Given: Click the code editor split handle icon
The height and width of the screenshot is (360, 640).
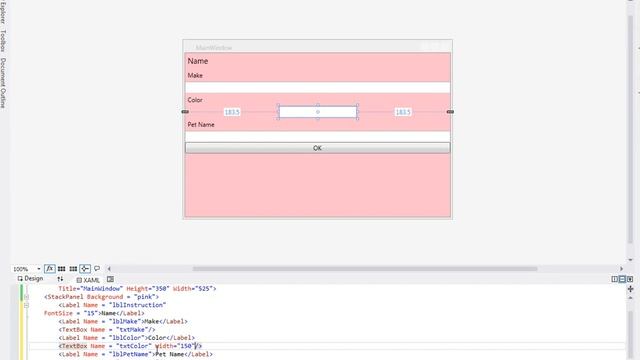Looking at the screenshot, I should click(x=631, y=289).
